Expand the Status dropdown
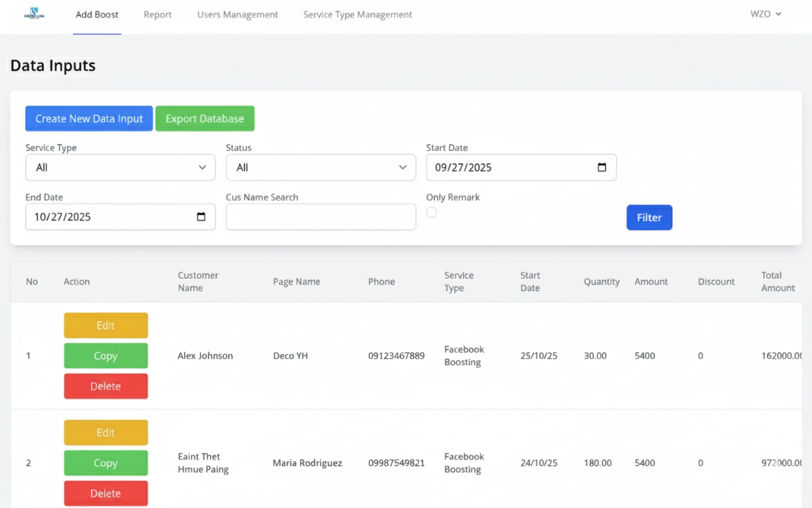 pos(320,168)
